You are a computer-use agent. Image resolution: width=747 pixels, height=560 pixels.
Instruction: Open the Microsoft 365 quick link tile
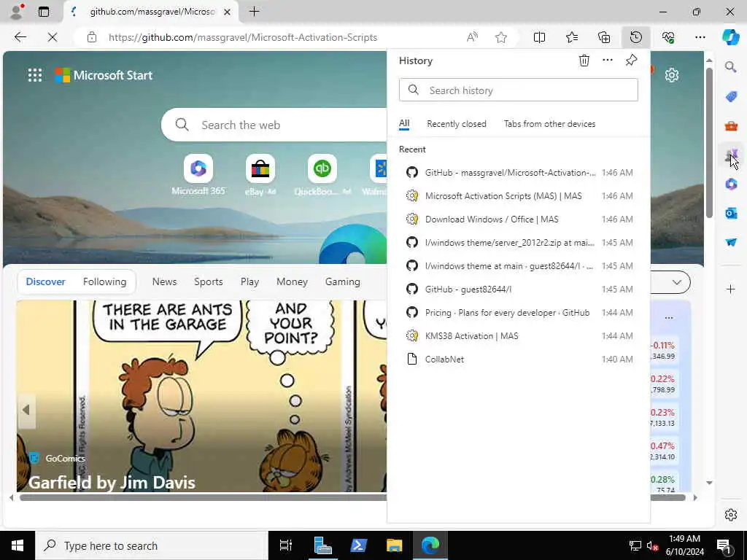click(x=198, y=175)
